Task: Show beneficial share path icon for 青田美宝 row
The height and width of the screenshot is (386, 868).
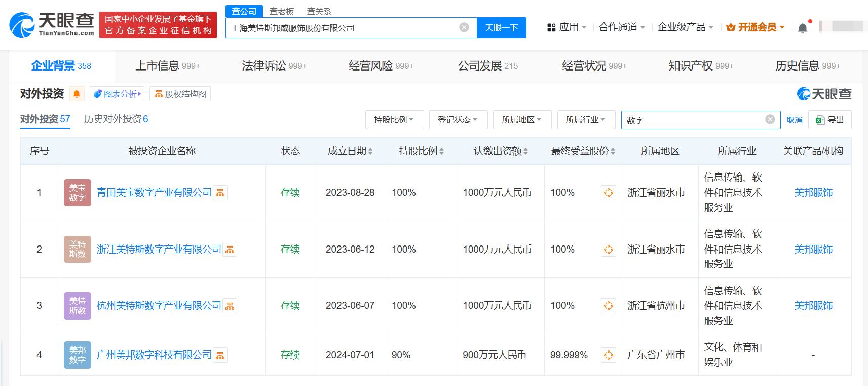Action: click(x=609, y=193)
